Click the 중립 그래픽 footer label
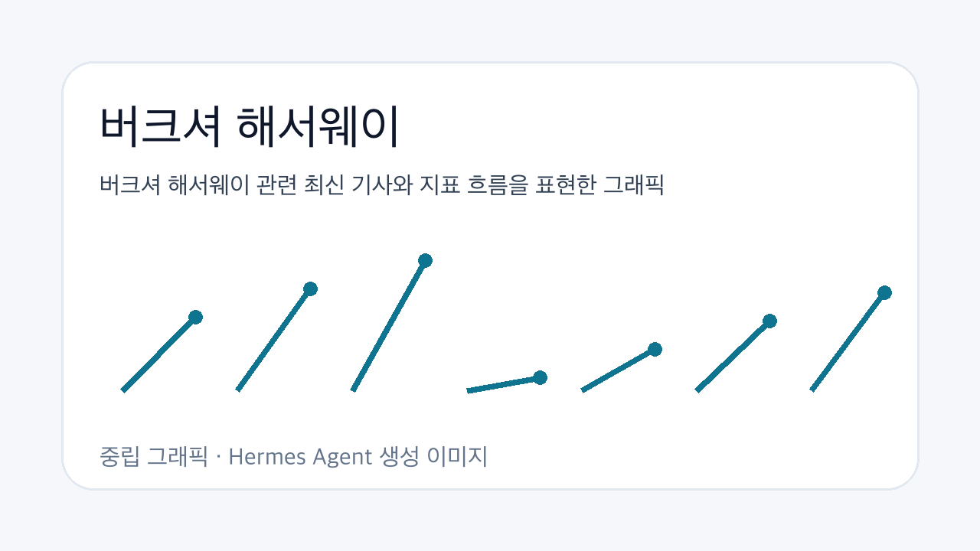 [153, 458]
